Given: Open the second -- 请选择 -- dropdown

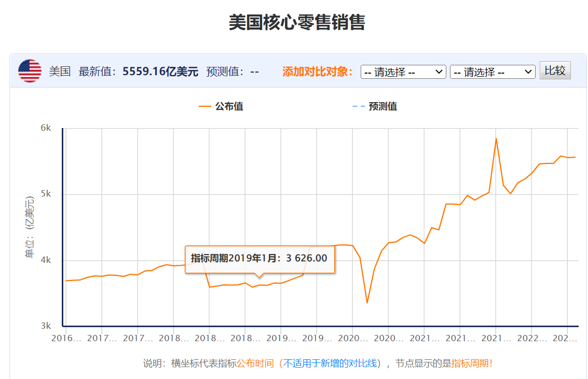Looking at the screenshot, I should (492, 72).
